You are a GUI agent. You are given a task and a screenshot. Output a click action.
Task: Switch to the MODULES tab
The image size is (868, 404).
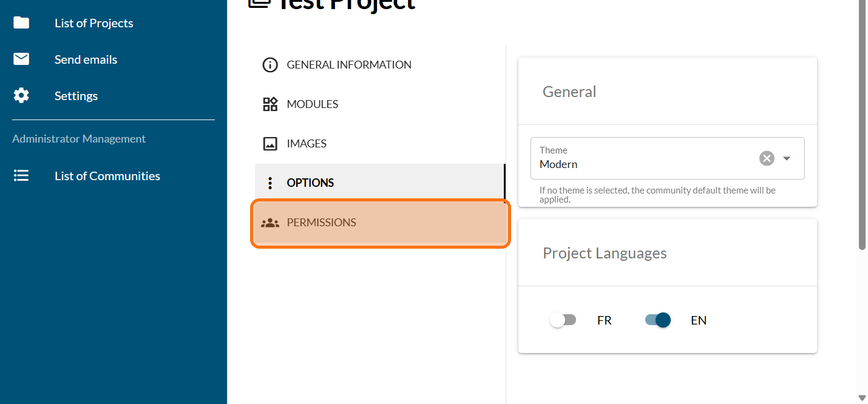(x=313, y=104)
